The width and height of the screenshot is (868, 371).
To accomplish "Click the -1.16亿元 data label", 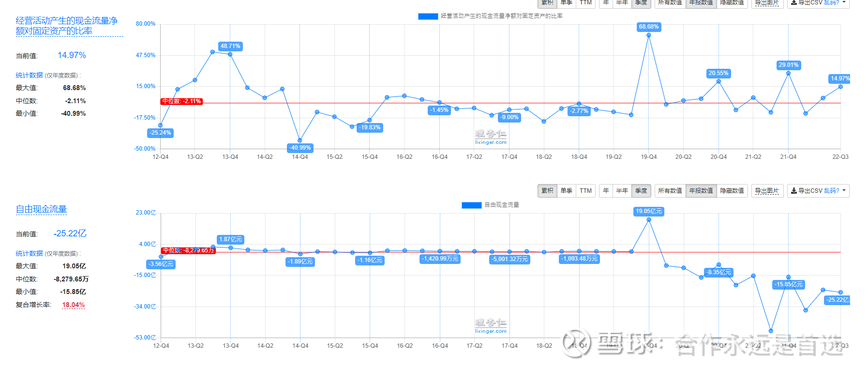I will pyautogui.click(x=370, y=260).
